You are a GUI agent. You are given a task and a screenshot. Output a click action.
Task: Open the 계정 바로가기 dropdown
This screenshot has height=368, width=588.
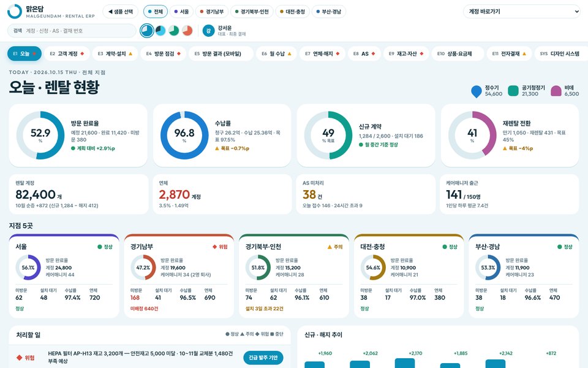point(522,12)
